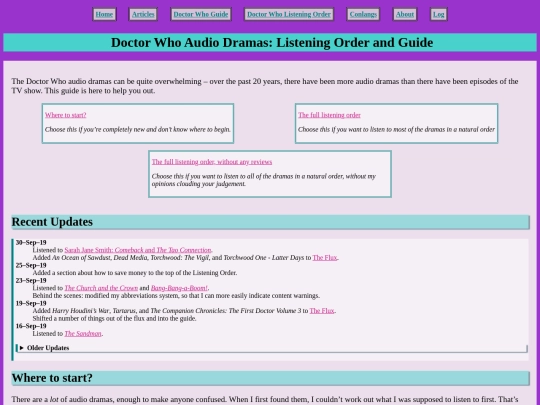Click 'most of the dramas in a natural order' description
Screen dimensions: 540x405
[396, 129]
